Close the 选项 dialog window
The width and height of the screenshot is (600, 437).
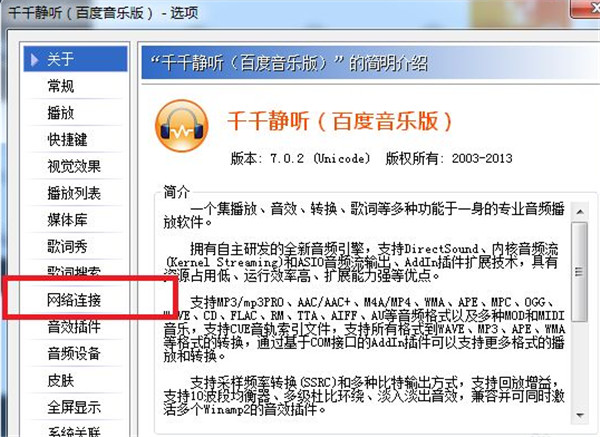pos(585,8)
